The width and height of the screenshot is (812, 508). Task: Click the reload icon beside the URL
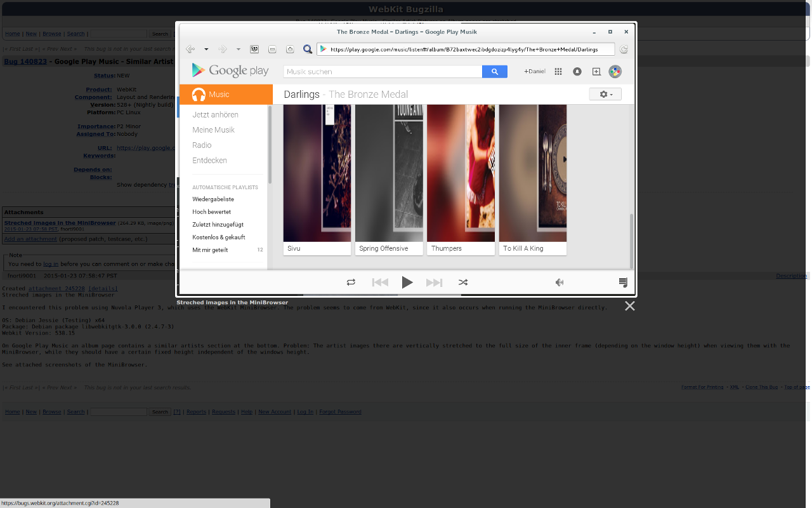pos(624,49)
